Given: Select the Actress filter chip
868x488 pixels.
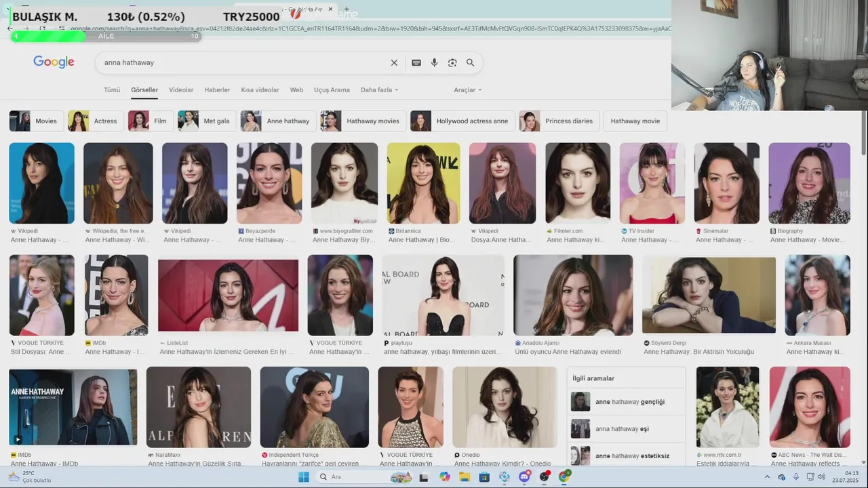Looking at the screenshot, I should [x=96, y=121].
